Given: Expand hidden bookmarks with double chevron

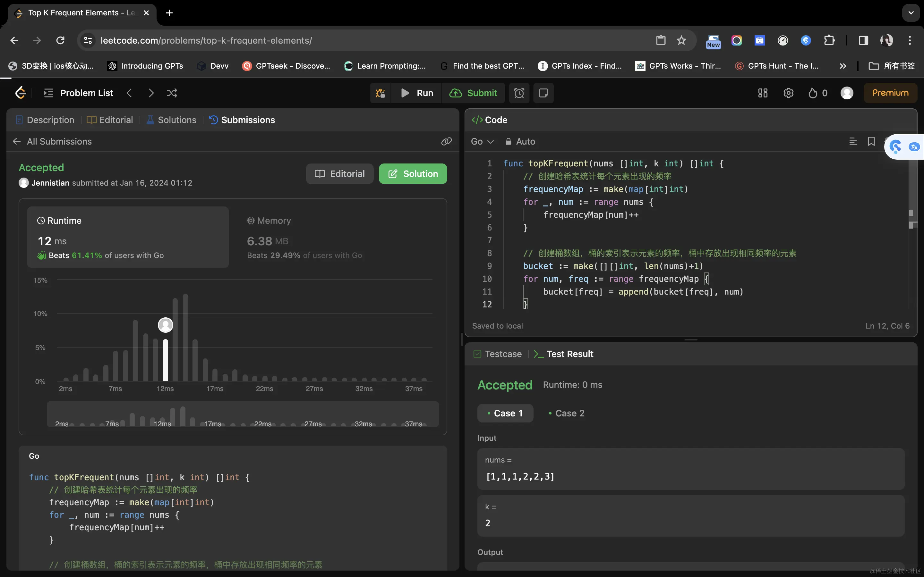Looking at the screenshot, I should click(843, 66).
